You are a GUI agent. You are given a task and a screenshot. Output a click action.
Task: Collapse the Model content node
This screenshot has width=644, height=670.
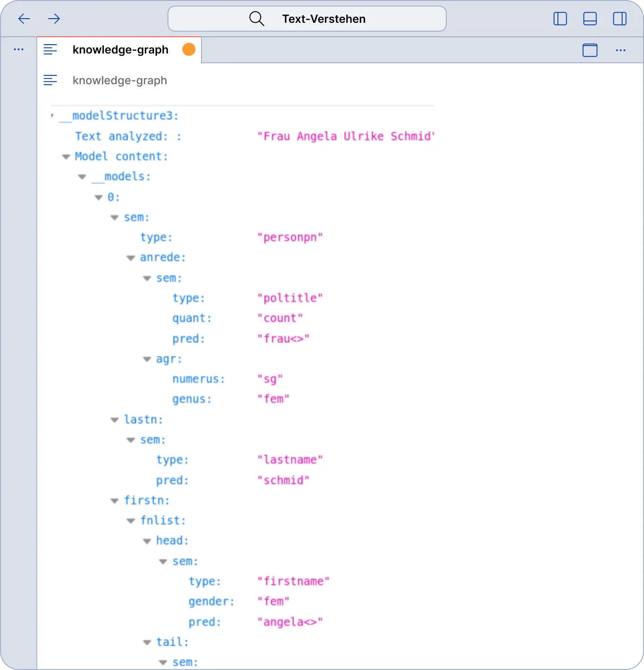pyautogui.click(x=66, y=157)
